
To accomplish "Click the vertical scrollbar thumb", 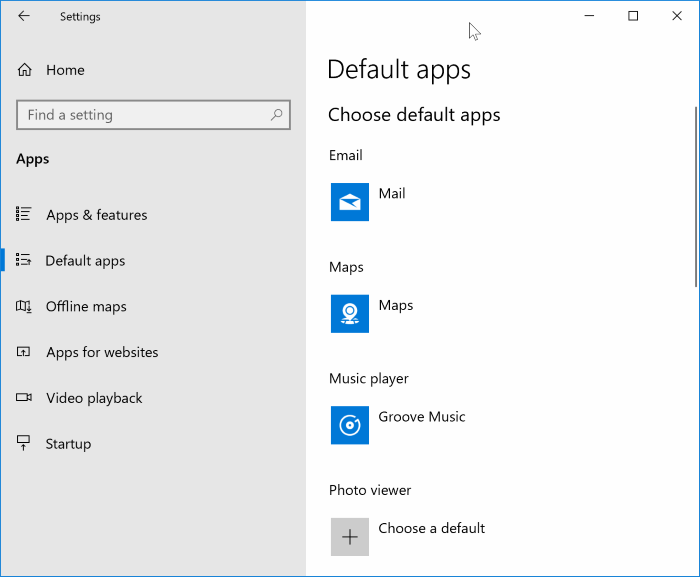I will (x=696, y=197).
